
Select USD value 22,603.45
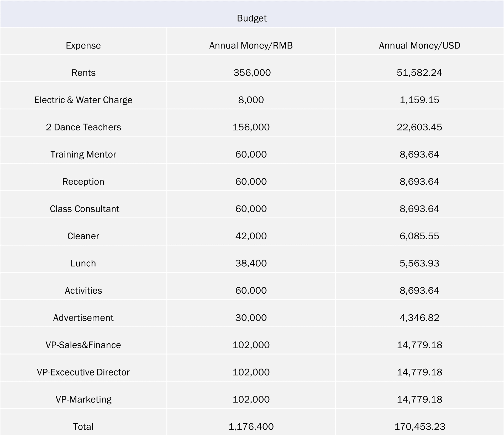pyautogui.click(x=419, y=127)
